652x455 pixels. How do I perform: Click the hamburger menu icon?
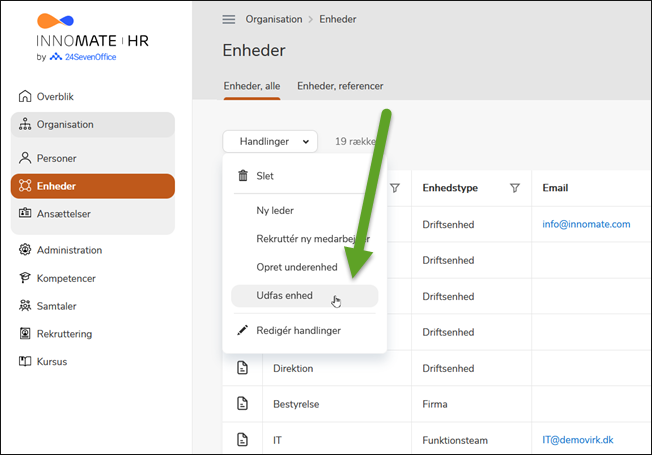(229, 19)
